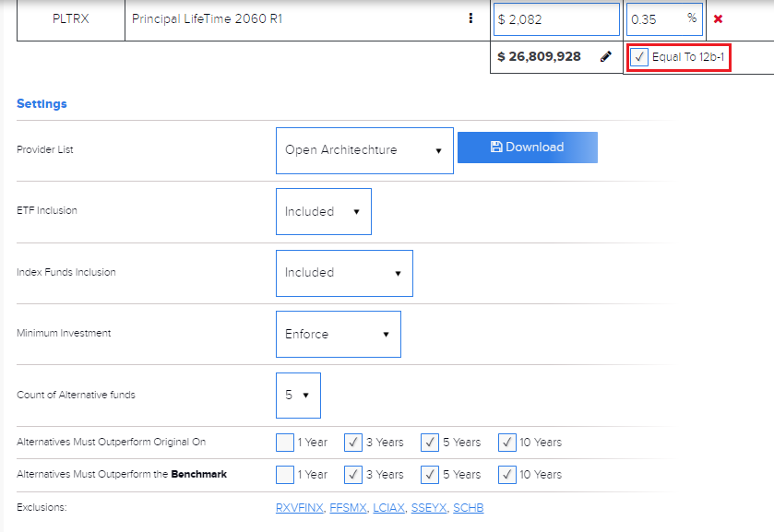This screenshot has width=774, height=532.
Task: Uncheck 3 Years outperform Original checkbox
Action: pyautogui.click(x=353, y=443)
